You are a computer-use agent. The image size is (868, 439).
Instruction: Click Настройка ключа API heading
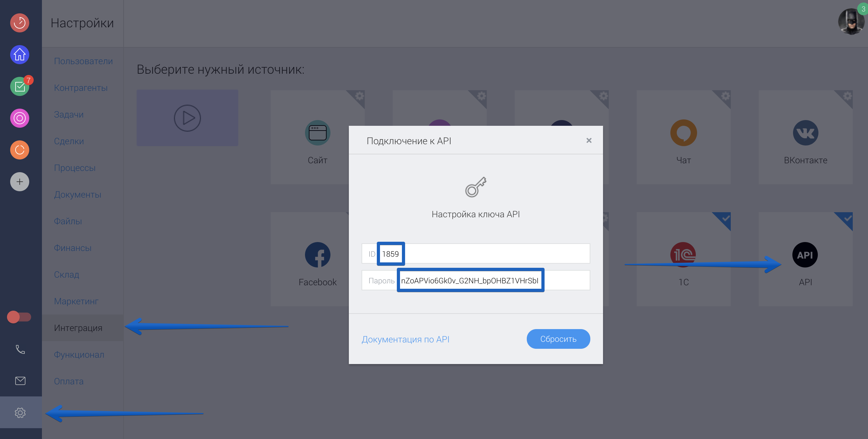(475, 214)
